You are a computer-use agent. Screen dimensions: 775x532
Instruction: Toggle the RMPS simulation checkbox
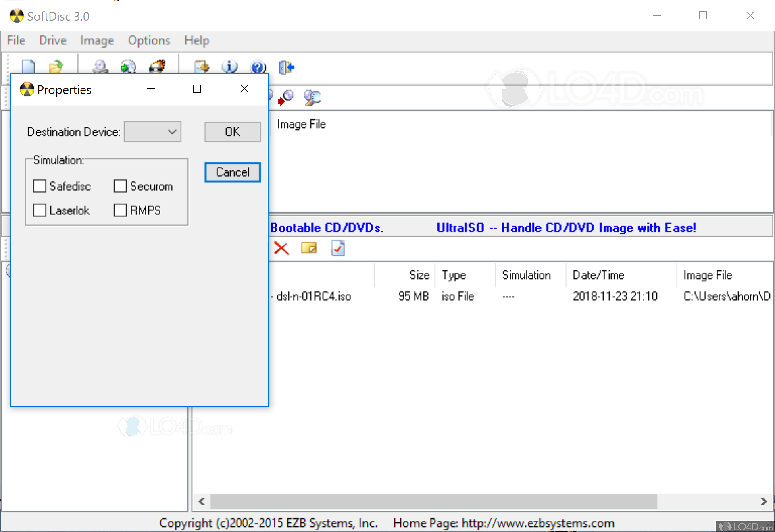pyautogui.click(x=120, y=210)
